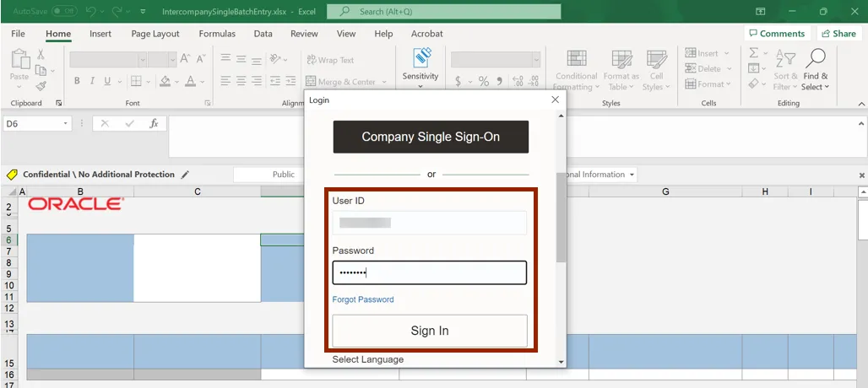This screenshot has width=868, height=388.
Task: Toggle underline formatting
Action: 107,81
